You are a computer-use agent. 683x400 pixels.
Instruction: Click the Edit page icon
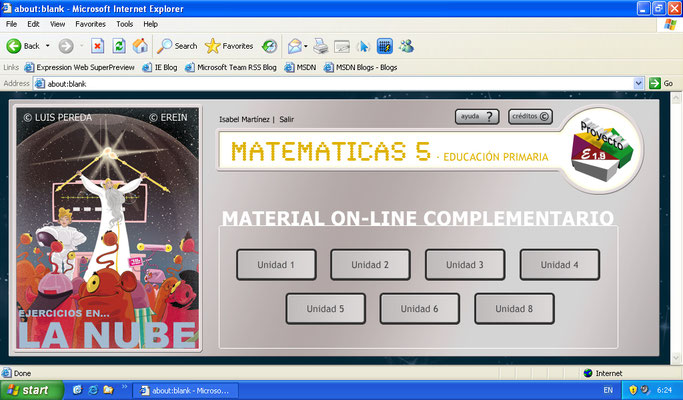click(x=342, y=46)
